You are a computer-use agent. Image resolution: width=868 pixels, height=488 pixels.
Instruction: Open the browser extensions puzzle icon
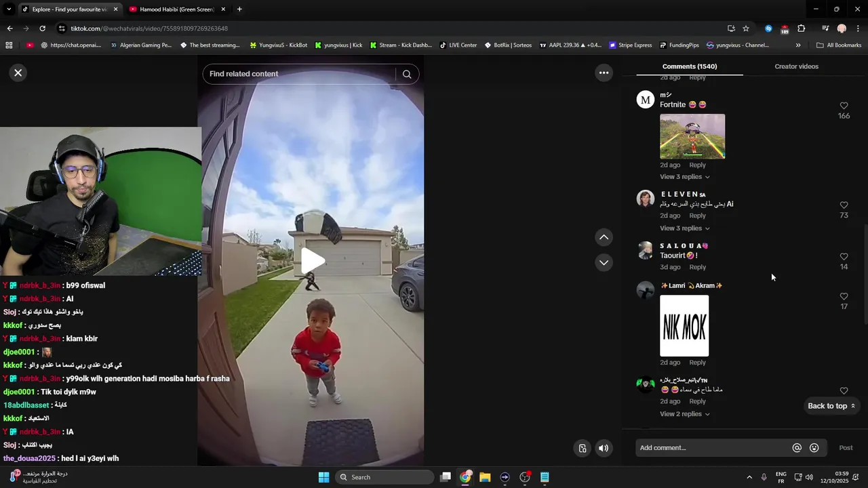pos(801,28)
